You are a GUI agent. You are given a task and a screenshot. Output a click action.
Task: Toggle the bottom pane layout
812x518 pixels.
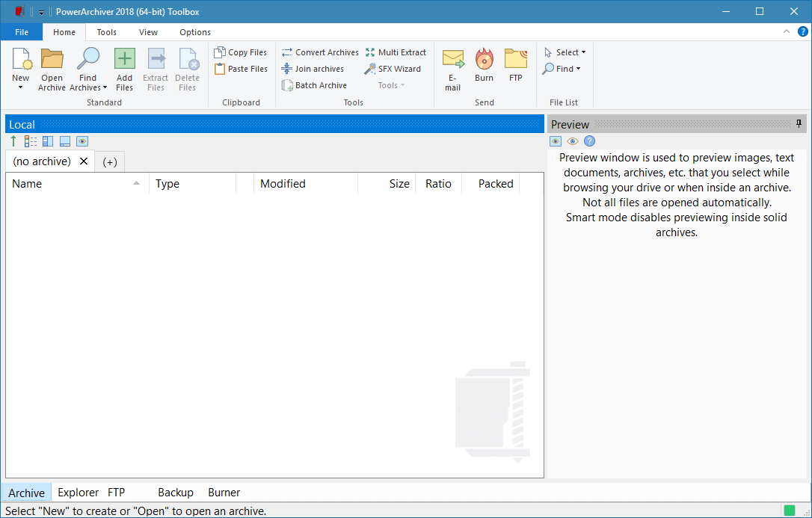pos(65,141)
